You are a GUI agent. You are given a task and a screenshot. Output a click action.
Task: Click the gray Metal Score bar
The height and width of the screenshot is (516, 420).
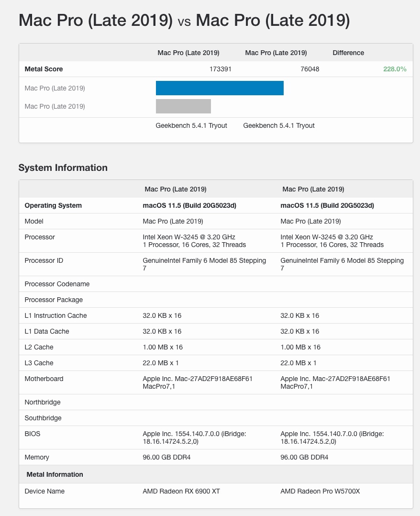point(183,106)
